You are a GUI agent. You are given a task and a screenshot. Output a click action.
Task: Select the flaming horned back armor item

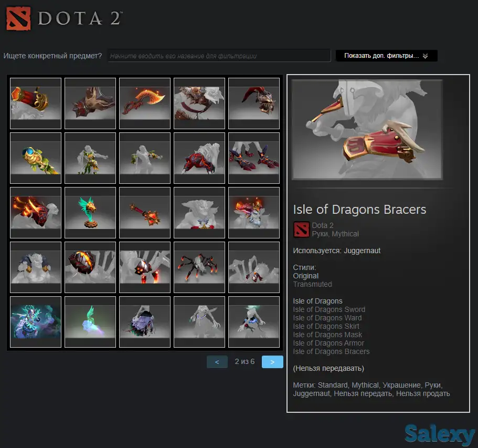[36, 212]
